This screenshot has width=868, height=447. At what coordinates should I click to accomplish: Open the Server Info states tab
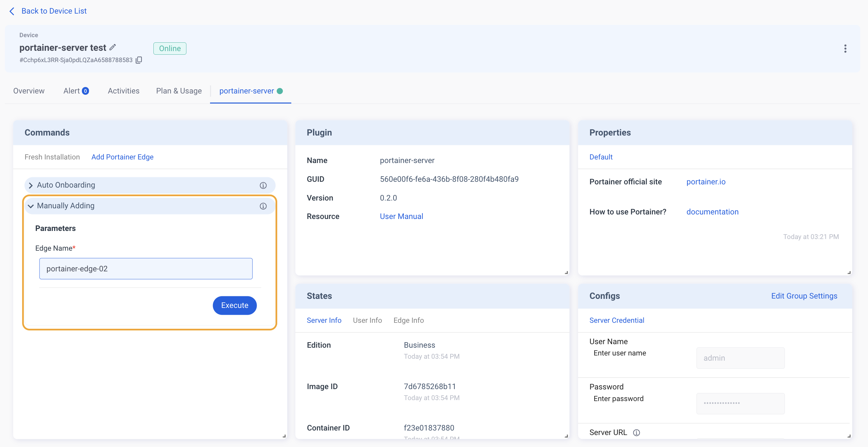pyautogui.click(x=324, y=320)
